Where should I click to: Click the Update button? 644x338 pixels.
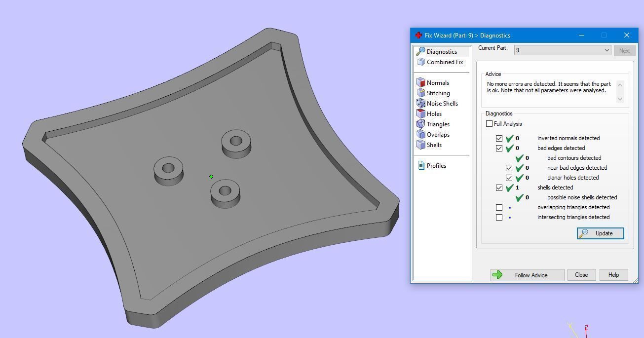(x=600, y=233)
